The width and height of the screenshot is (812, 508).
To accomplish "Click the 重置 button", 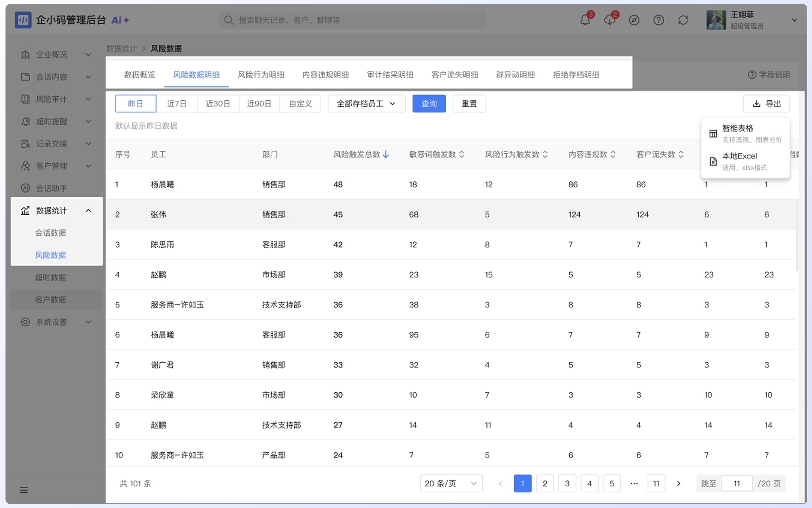I will (469, 103).
